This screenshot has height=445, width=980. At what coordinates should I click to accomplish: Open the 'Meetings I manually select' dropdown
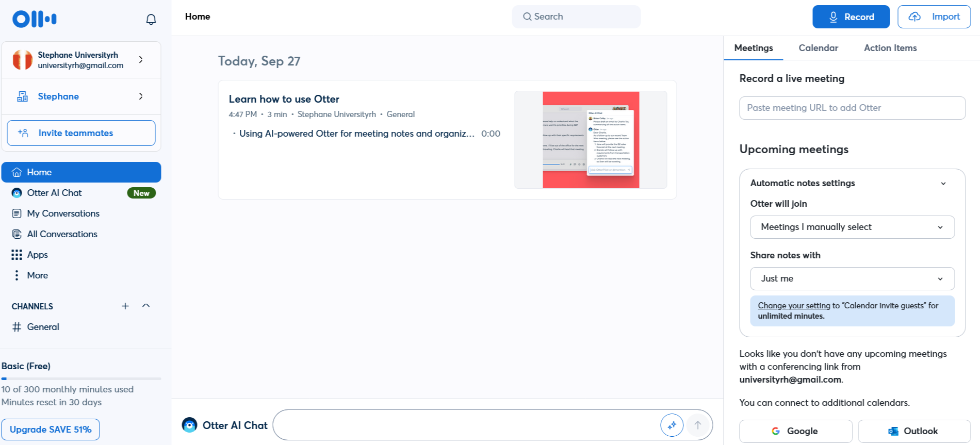coord(852,227)
